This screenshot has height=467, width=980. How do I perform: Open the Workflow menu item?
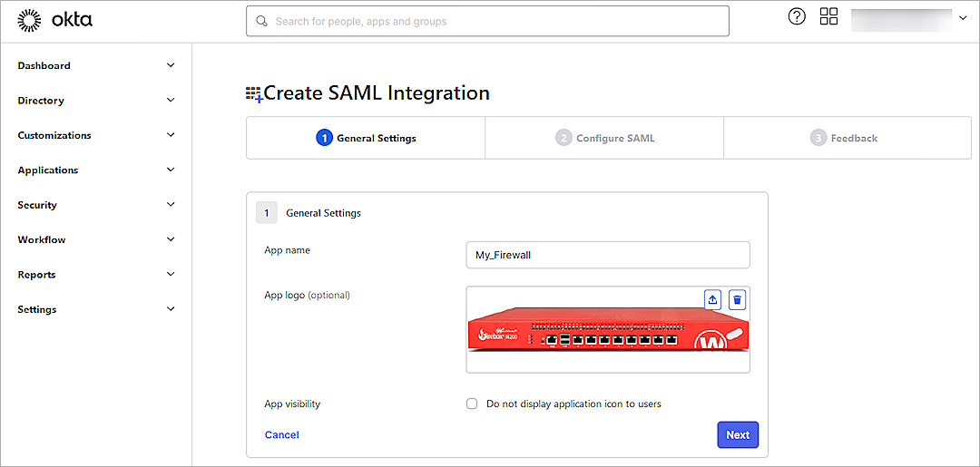pyautogui.click(x=41, y=240)
